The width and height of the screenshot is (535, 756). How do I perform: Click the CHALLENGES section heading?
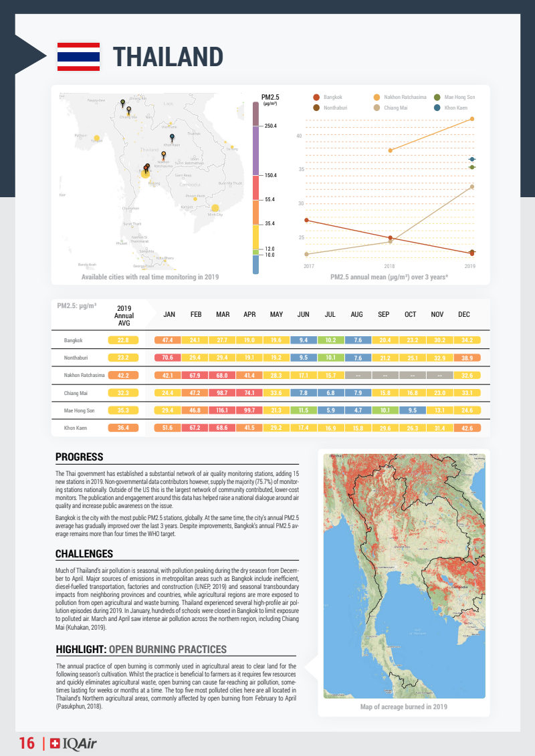click(x=84, y=553)
